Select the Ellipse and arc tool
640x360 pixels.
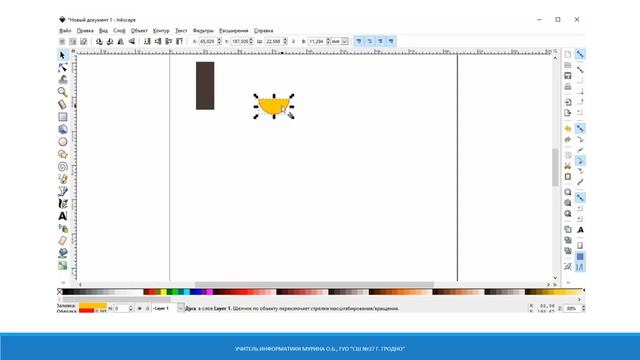pyautogui.click(x=62, y=142)
